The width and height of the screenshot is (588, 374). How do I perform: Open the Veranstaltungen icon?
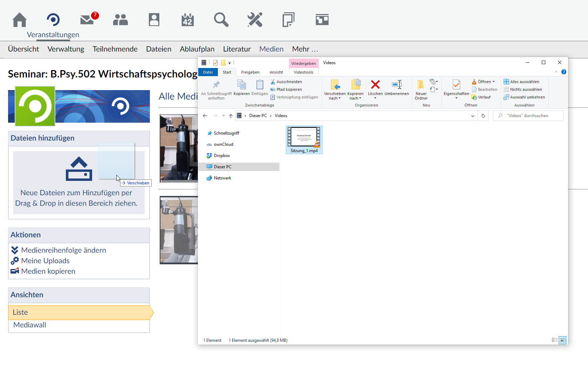[53, 20]
